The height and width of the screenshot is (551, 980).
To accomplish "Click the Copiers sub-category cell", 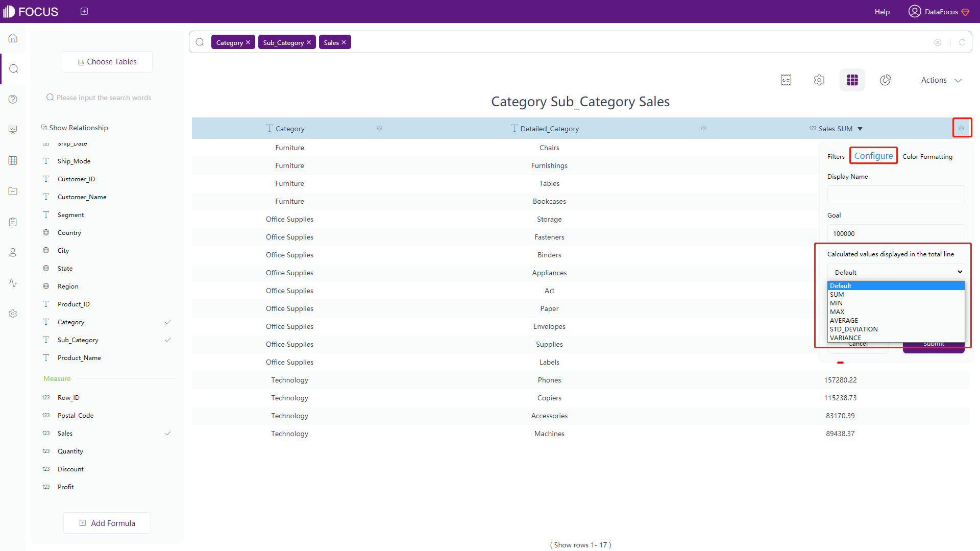I will click(x=549, y=398).
